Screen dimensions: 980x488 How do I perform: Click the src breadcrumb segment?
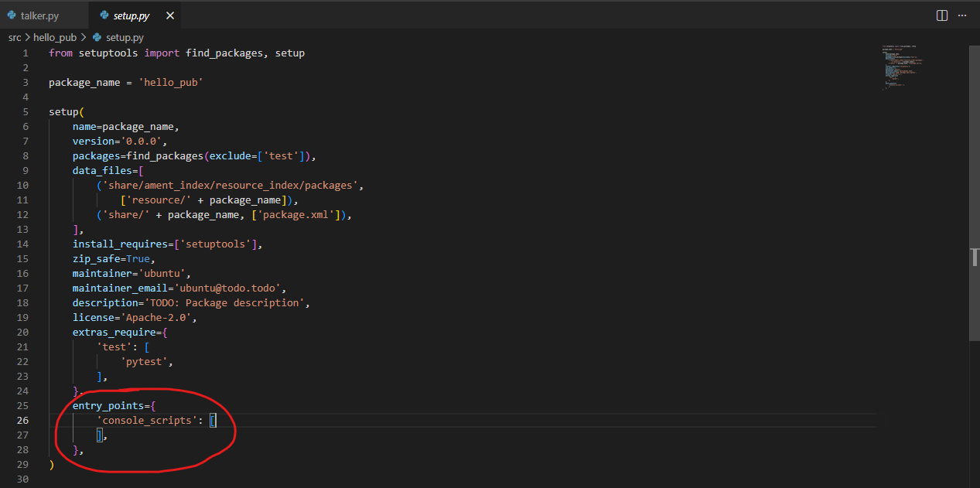15,37
